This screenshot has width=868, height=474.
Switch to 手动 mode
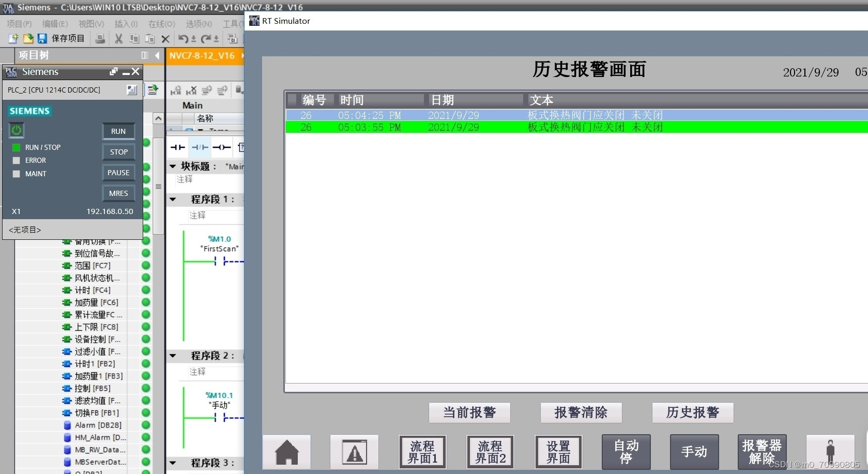pyautogui.click(x=694, y=452)
